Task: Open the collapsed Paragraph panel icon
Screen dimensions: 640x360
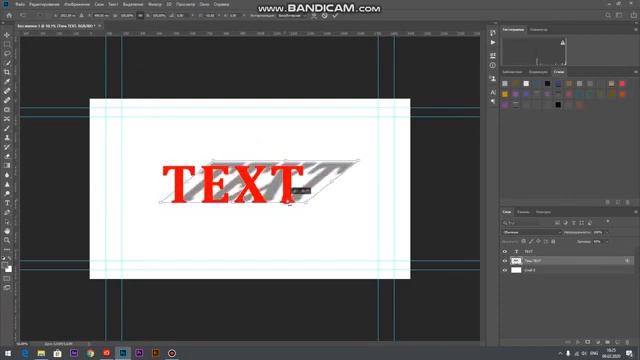Action: [493, 101]
